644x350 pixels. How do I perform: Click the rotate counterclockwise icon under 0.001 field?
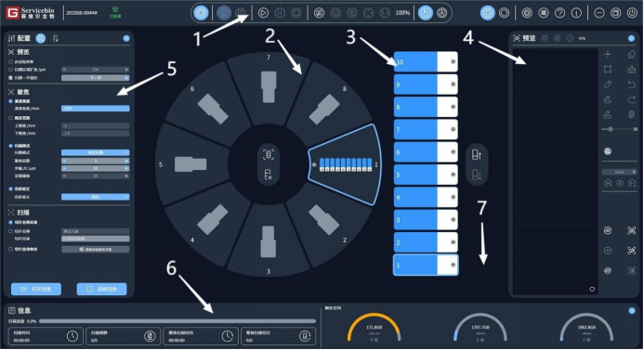(608, 184)
